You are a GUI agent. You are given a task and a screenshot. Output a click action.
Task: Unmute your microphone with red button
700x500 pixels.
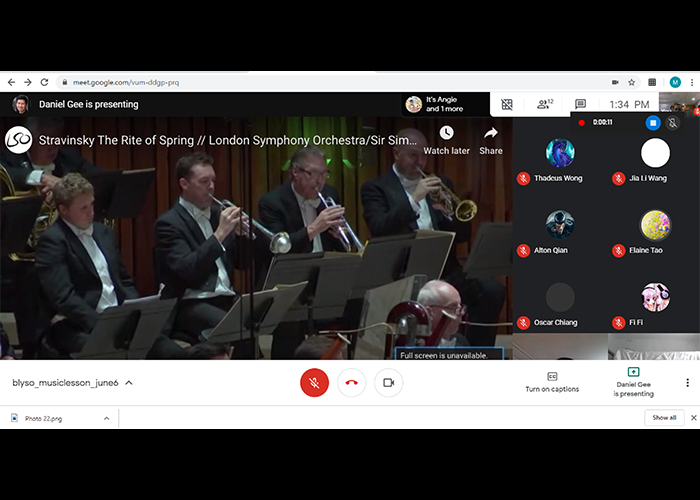314,383
